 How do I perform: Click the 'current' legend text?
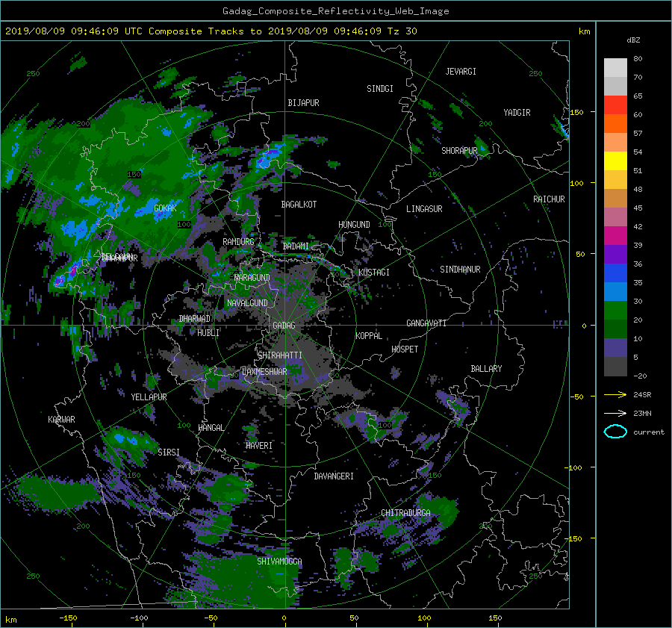tap(649, 432)
